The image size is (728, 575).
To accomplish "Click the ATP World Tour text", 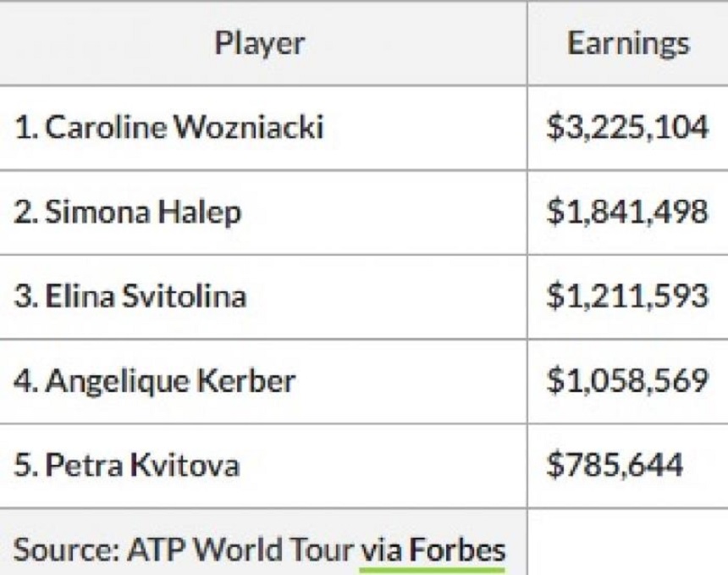I will (240, 550).
